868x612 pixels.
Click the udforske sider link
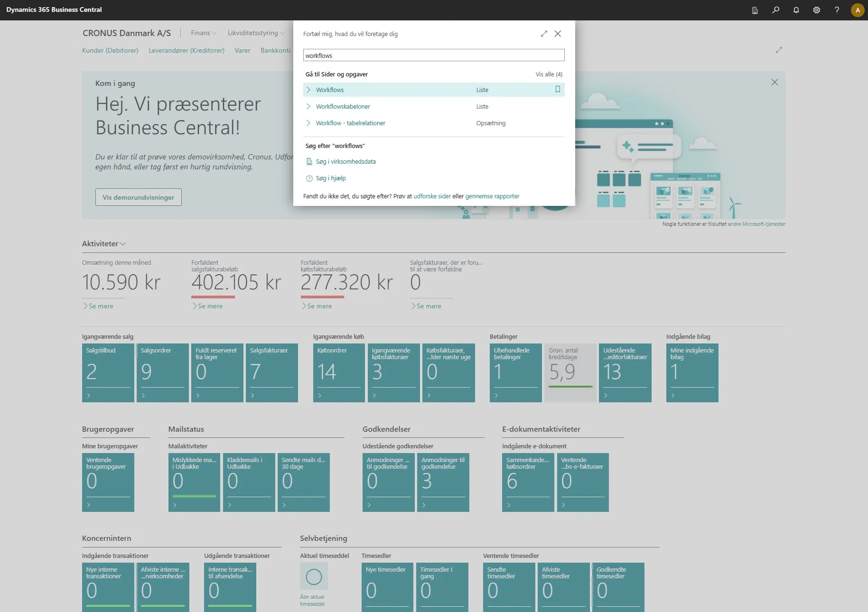(x=432, y=196)
